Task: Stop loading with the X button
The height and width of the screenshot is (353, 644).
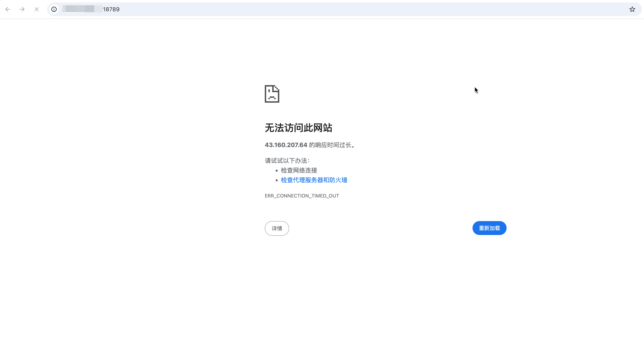Action: click(x=36, y=9)
